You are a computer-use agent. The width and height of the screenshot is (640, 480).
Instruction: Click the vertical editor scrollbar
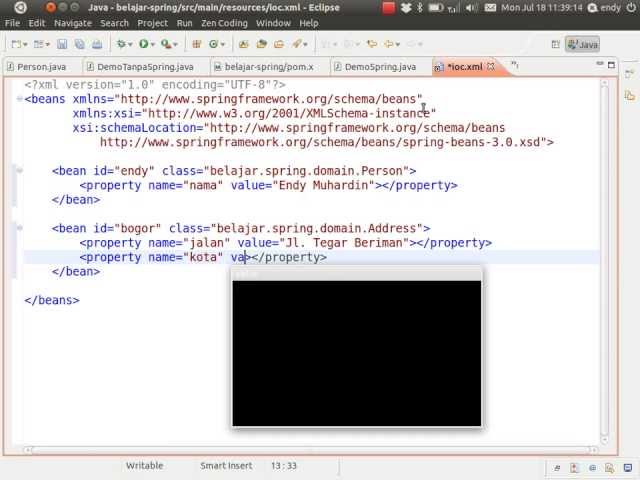[604, 261]
